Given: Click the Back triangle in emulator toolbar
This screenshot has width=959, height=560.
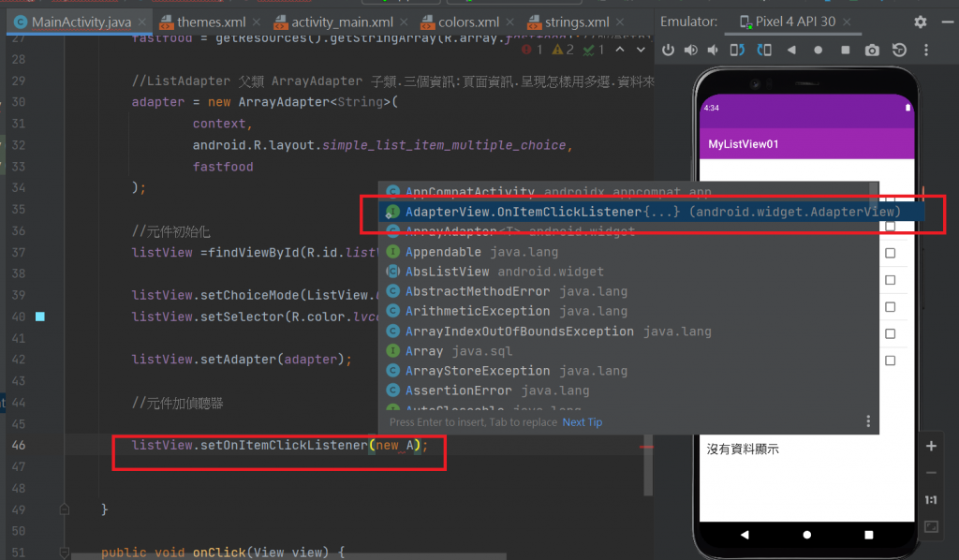Looking at the screenshot, I should tap(791, 51).
